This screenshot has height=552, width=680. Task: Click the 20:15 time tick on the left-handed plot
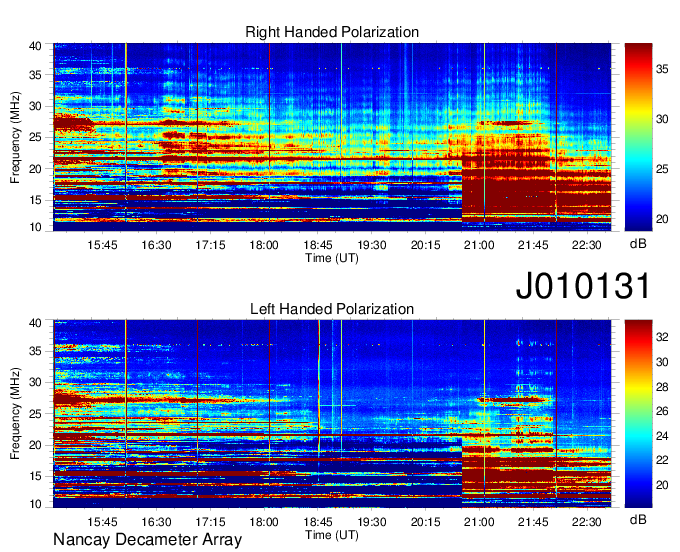[x=425, y=522]
